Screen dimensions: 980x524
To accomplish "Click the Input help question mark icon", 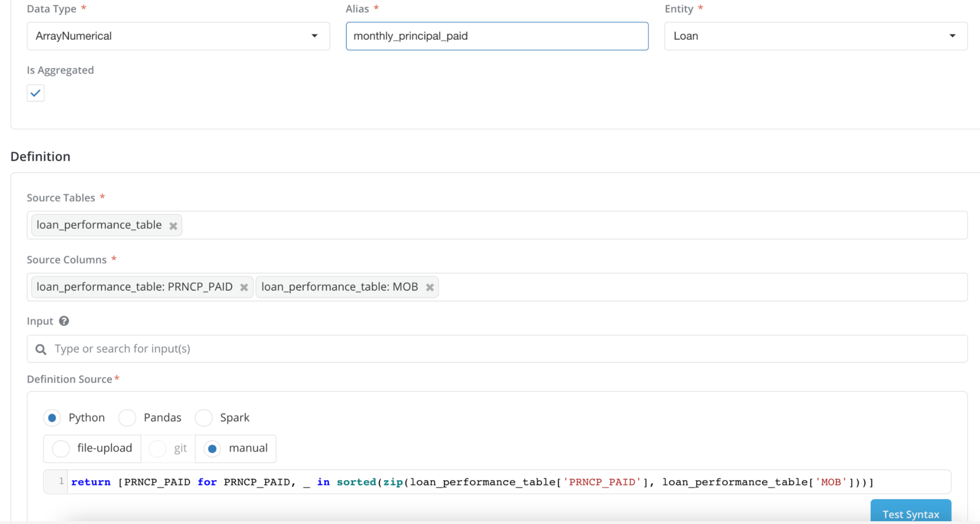I will coord(64,321).
